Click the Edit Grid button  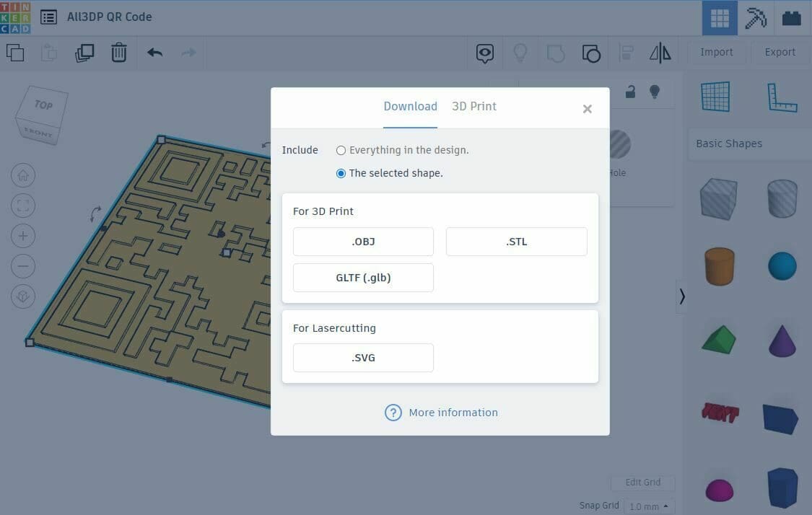[x=642, y=483]
